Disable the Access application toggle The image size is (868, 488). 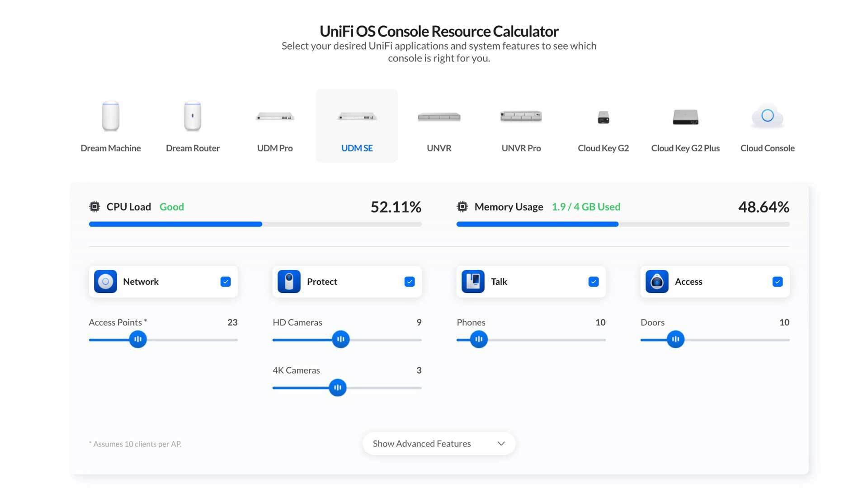pos(778,281)
